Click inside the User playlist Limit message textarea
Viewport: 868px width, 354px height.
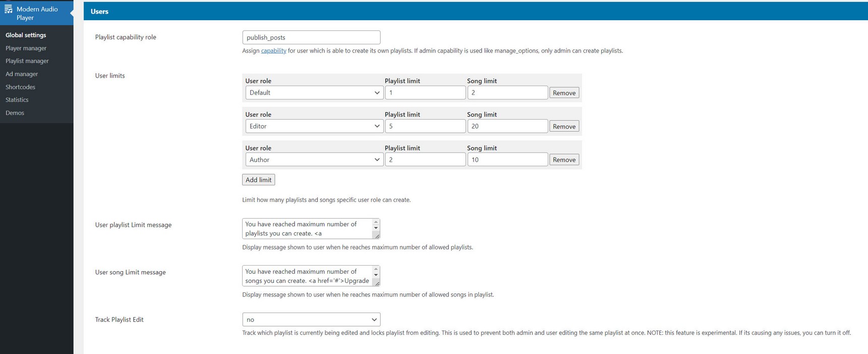pyautogui.click(x=307, y=229)
